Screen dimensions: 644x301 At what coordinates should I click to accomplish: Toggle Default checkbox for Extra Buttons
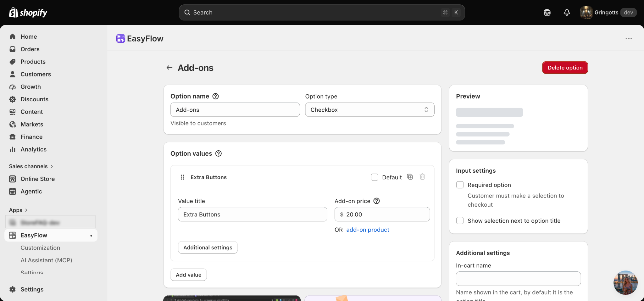click(x=375, y=177)
